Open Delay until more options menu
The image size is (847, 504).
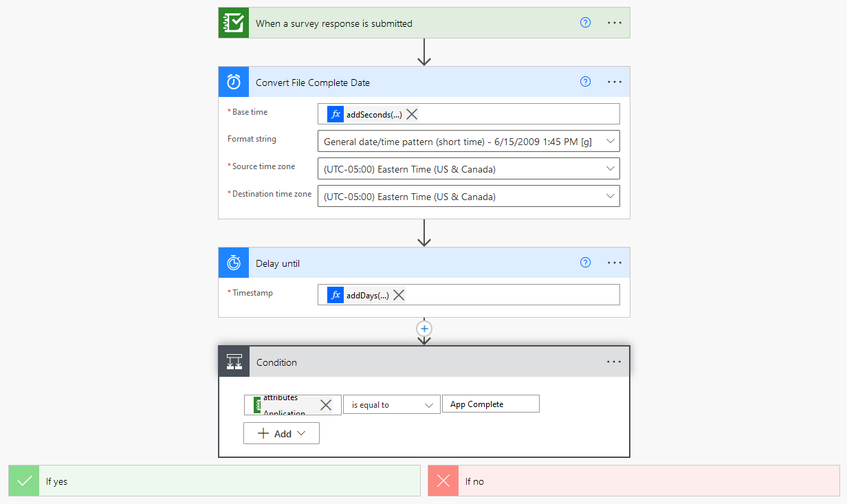(x=614, y=263)
